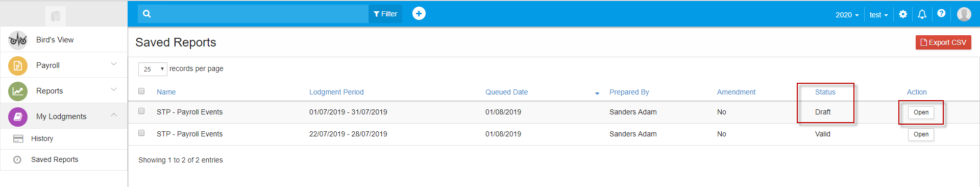Open records per page dropdown
Image resolution: width=980 pixels, height=187 pixels.
tap(153, 69)
